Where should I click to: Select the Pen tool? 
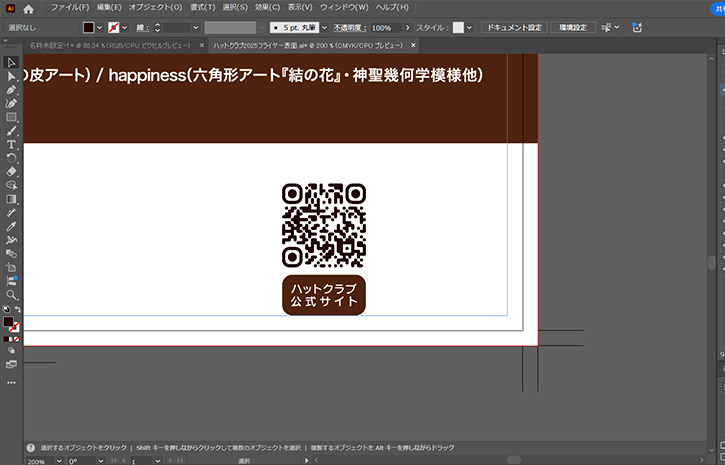pyautogui.click(x=11, y=90)
